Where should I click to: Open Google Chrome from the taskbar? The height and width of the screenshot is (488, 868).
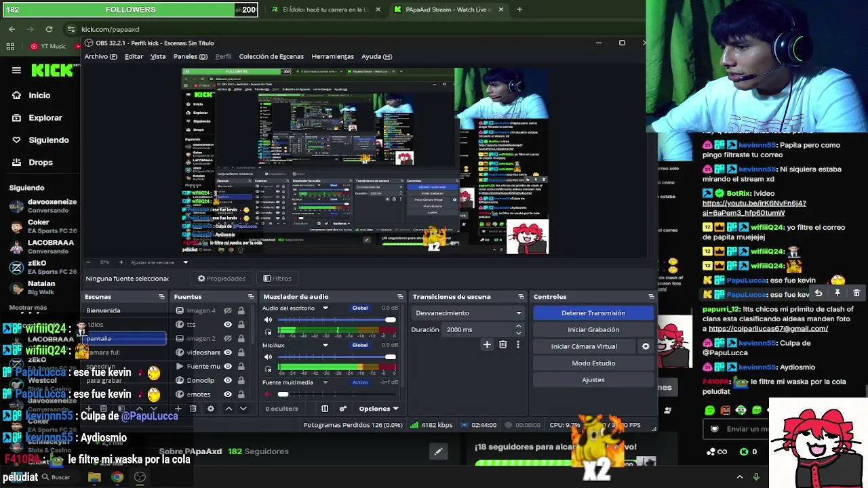[x=117, y=477]
